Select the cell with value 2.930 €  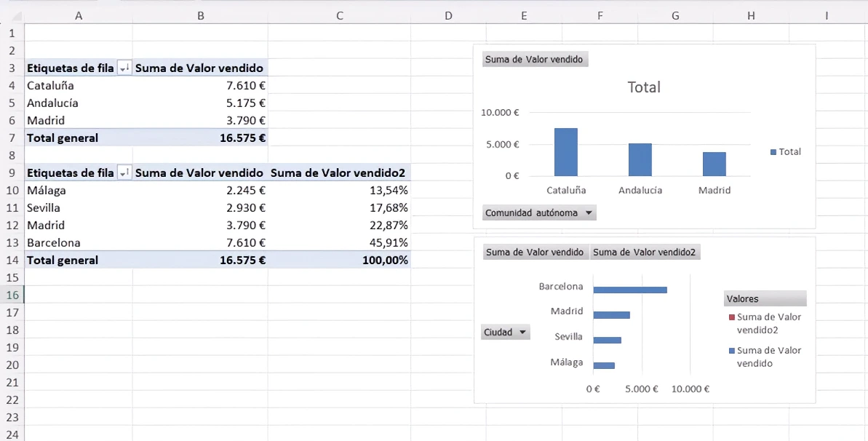click(x=200, y=207)
